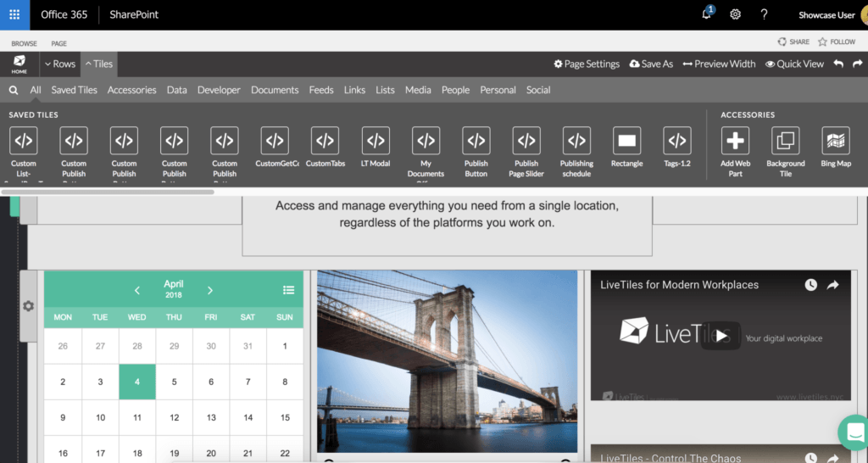
Task: Collapse the Tiles panel
Action: click(99, 64)
